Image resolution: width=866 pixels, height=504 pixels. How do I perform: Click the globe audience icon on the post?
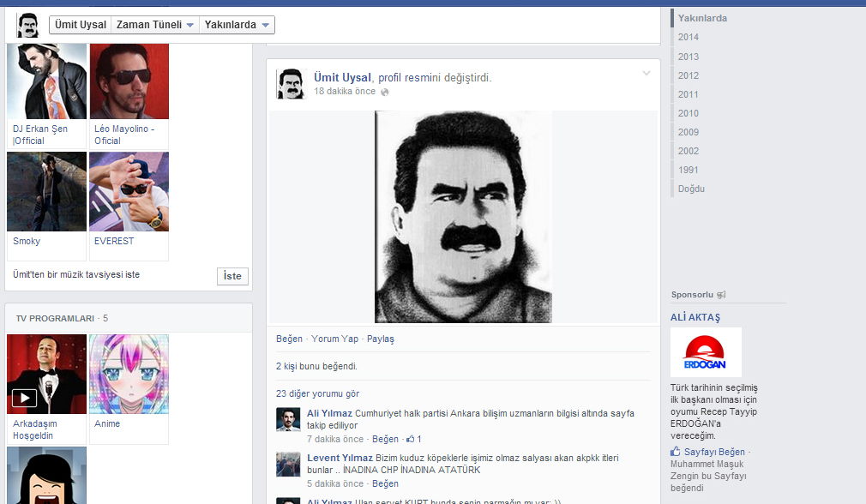point(385,93)
